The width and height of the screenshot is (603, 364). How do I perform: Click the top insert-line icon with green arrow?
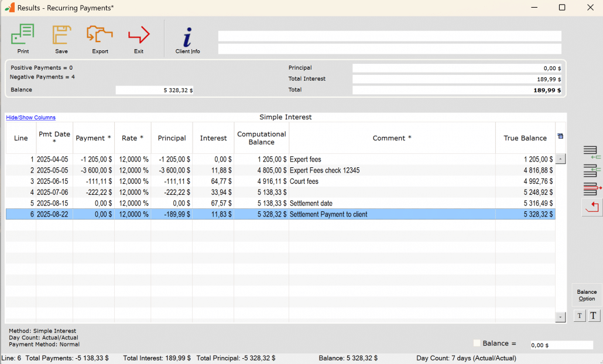coord(592,153)
